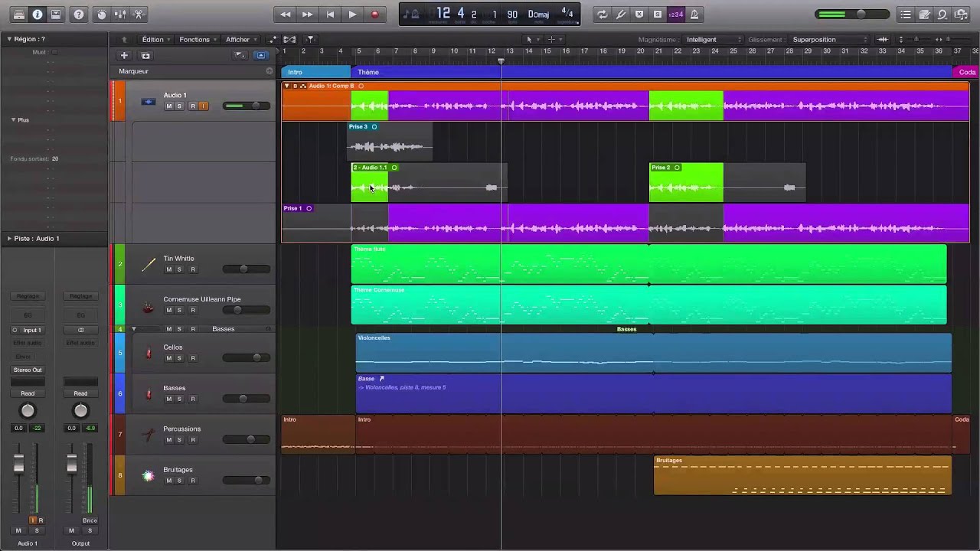Open the Mixer from the toolbar
This screenshot has width=980, height=551.
(x=120, y=14)
